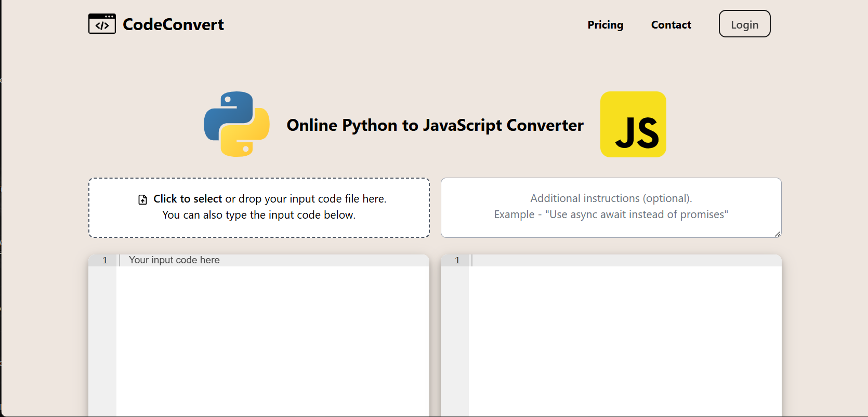Open the Contact page
Screen dimensions: 868x417
click(671, 25)
